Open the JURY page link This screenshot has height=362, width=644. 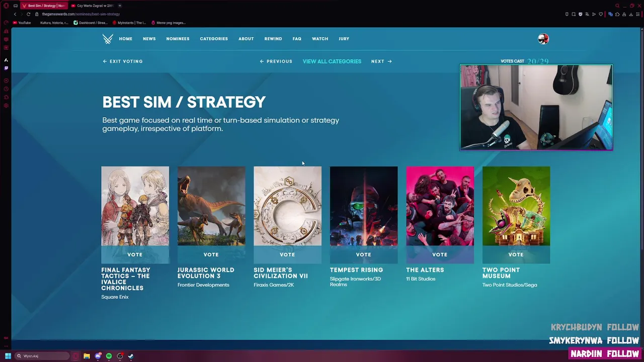[344, 39]
